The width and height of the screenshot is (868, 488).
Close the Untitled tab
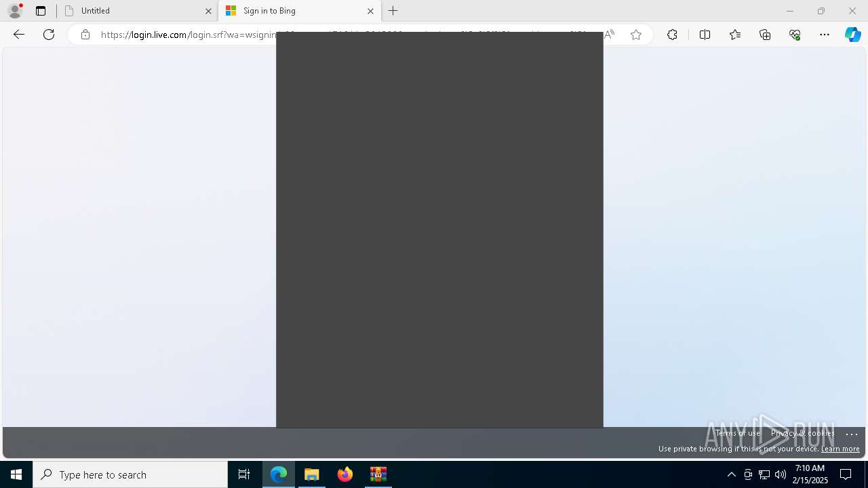pyautogui.click(x=208, y=11)
